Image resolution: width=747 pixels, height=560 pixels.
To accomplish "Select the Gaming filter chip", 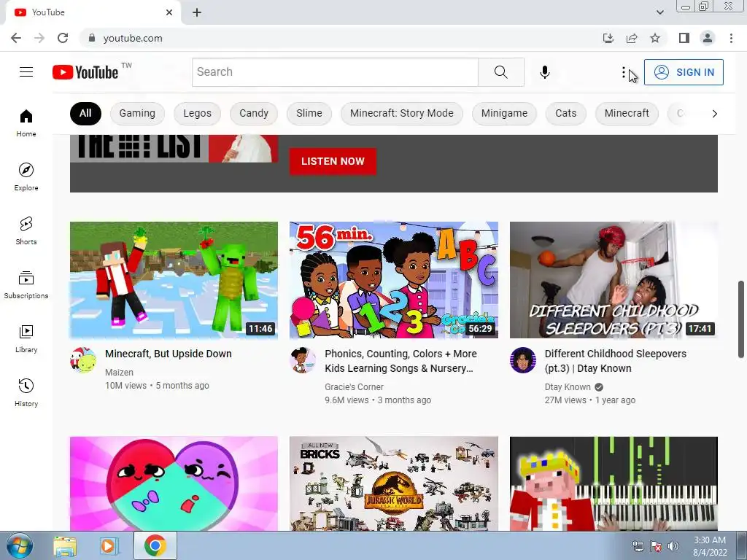I will [137, 113].
